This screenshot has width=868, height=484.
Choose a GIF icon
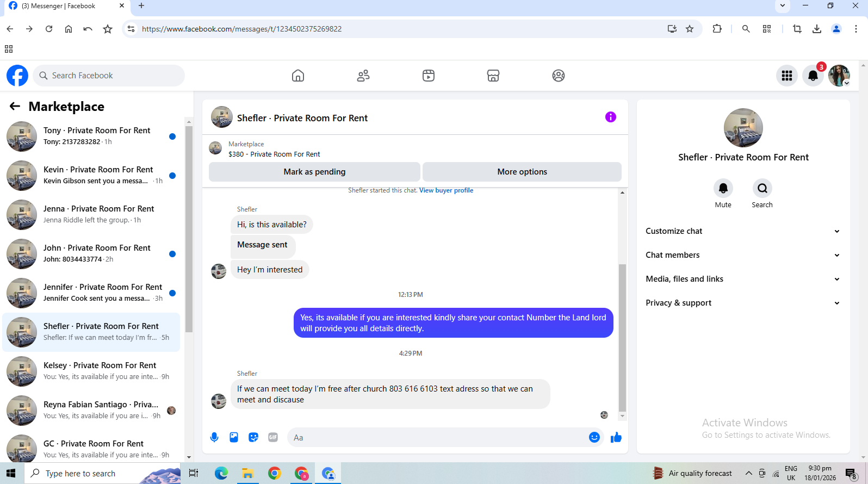(x=273, y=437)
